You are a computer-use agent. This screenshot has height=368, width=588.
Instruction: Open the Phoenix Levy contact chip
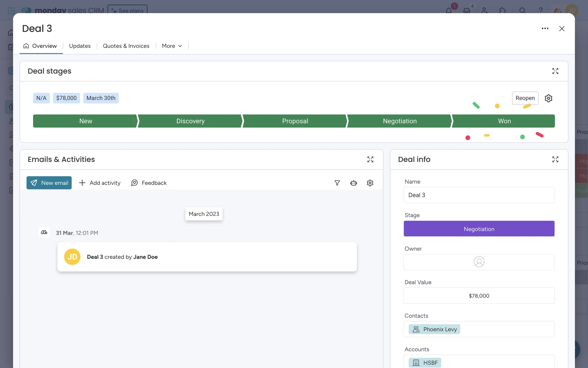(434, 329)
